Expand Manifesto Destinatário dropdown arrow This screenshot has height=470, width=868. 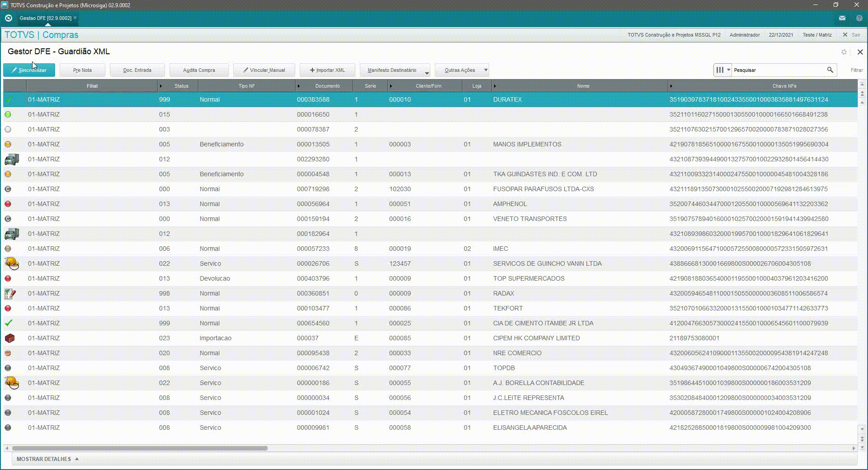tap(427, 73)
